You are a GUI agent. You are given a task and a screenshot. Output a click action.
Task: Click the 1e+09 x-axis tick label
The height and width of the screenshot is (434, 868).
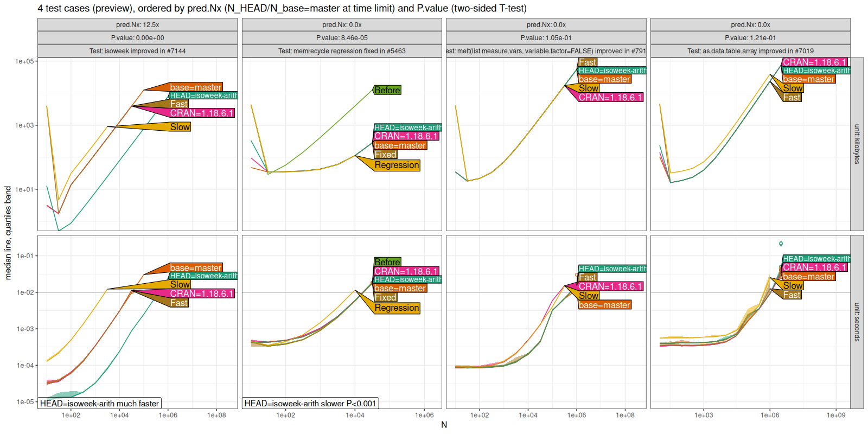pyautogui.click(x=836, y=415)
